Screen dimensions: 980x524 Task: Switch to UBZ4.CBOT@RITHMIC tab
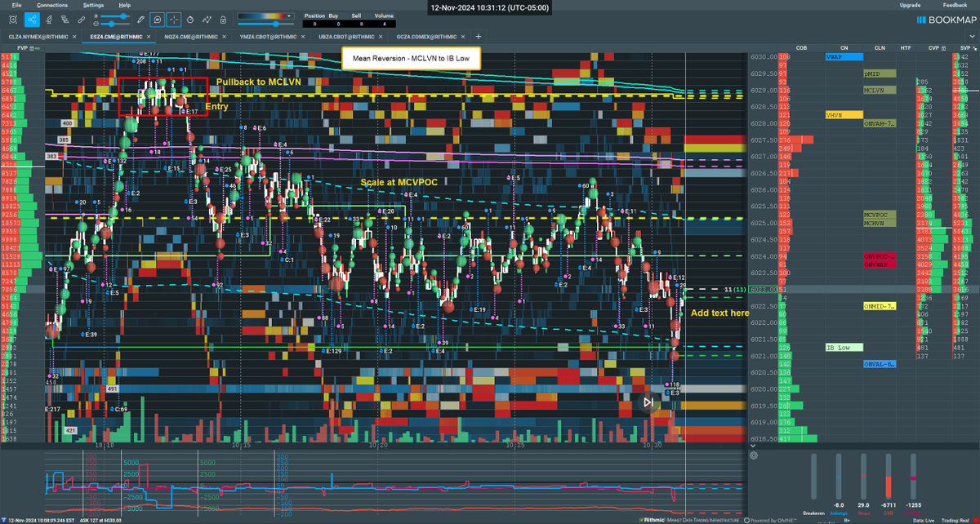(346, 37)
